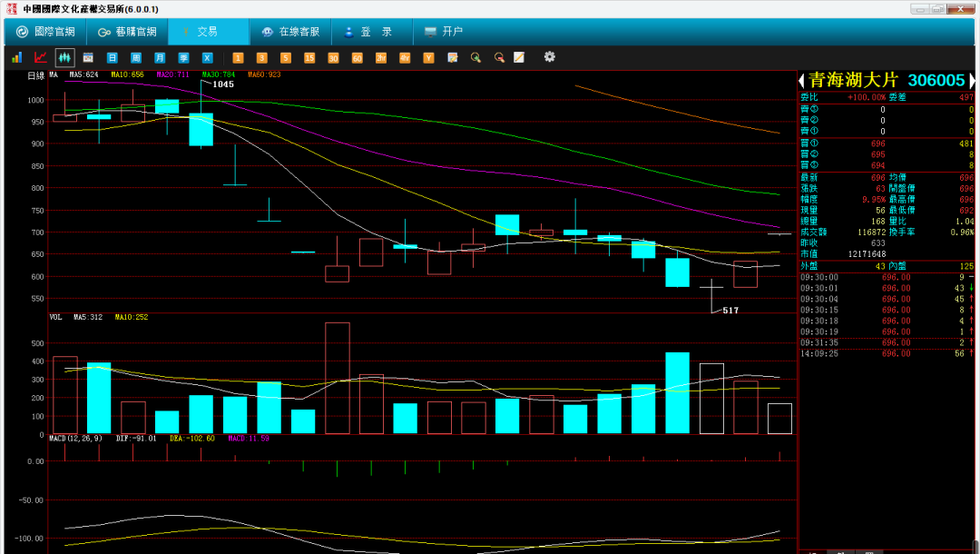Select the 5-minute interval icon
980x554 pixels.
[285, 57]
